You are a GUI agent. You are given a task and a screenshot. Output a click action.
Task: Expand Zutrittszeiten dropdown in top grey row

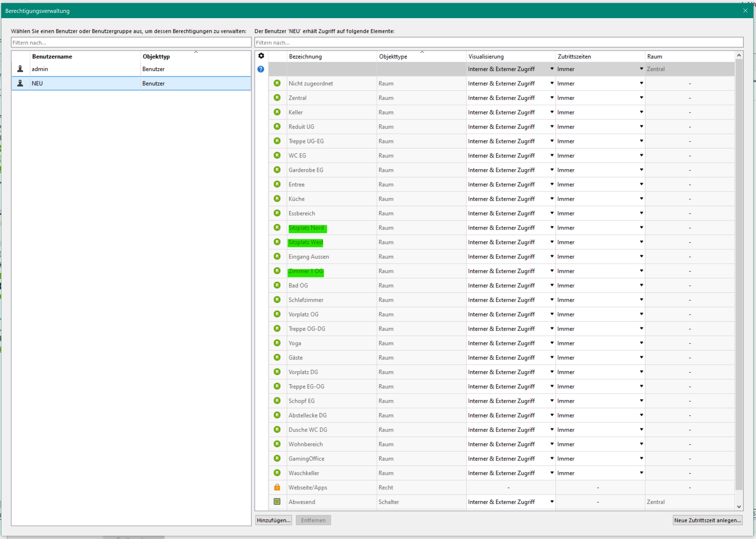click(641, 69)
